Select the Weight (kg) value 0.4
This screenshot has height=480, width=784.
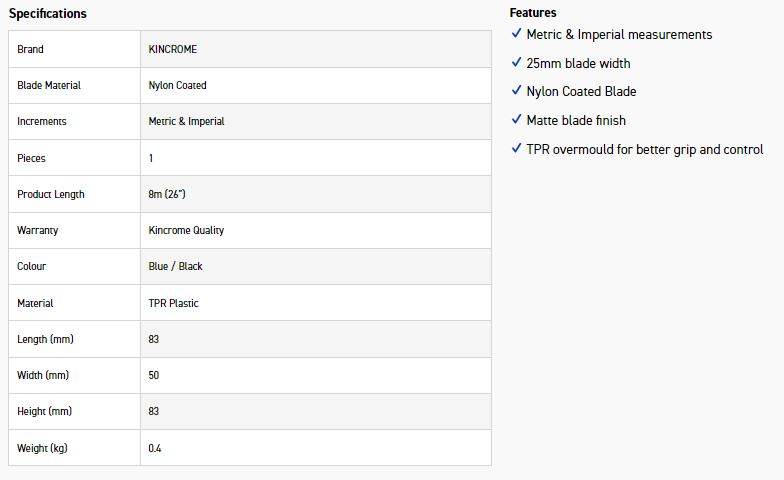[x=155, y=448]
